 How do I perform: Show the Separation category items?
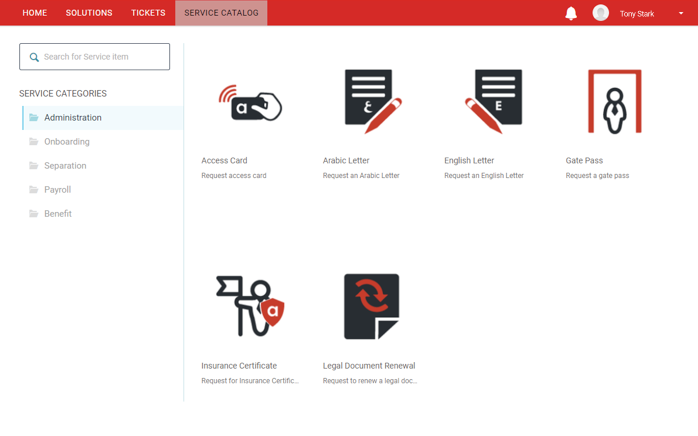[x=65, y=166]
